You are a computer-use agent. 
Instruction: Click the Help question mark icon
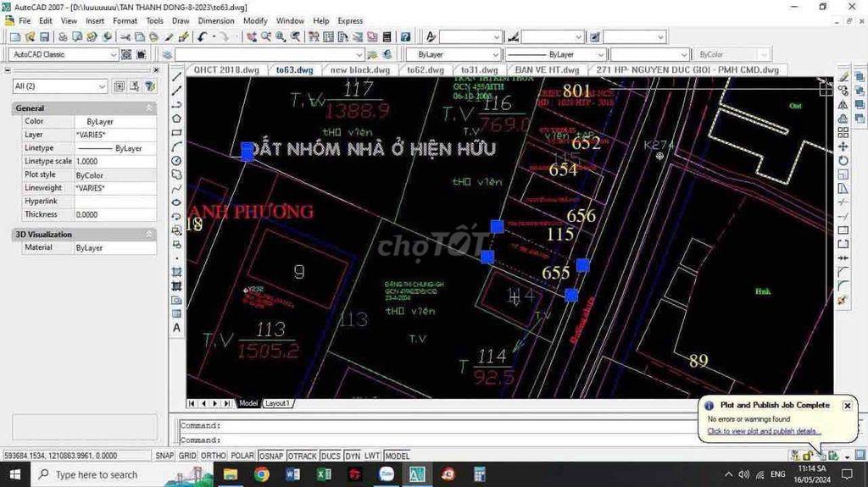[406, 37]
